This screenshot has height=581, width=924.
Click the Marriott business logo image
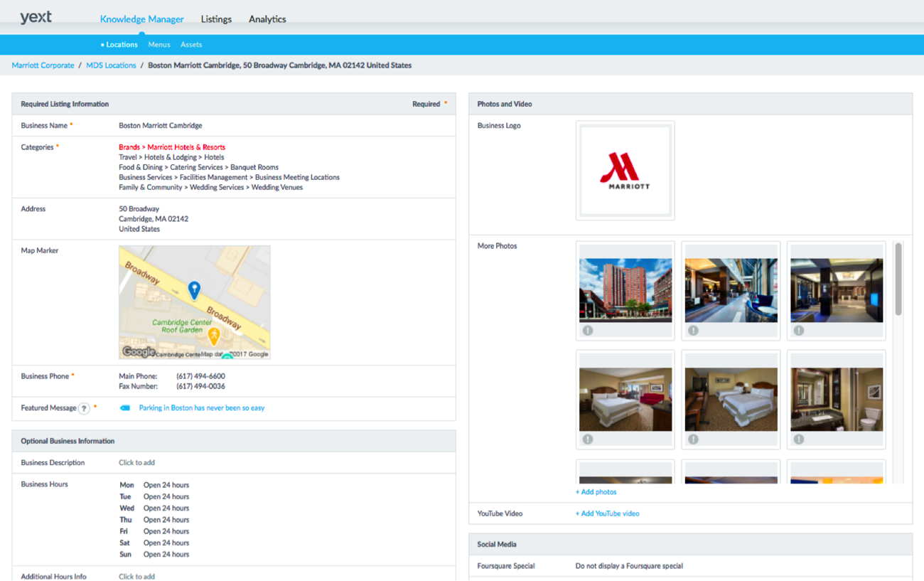[625, 171]
